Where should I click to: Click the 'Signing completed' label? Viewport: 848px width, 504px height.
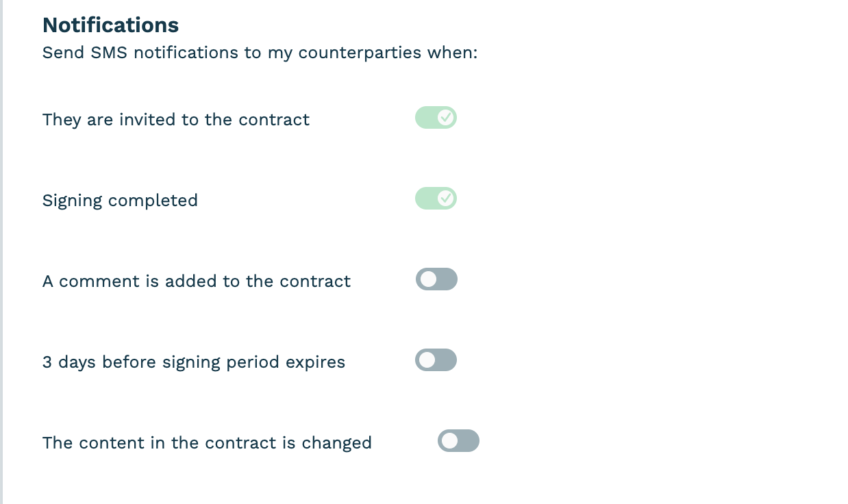pyautogui.click(x=120, y=201)
